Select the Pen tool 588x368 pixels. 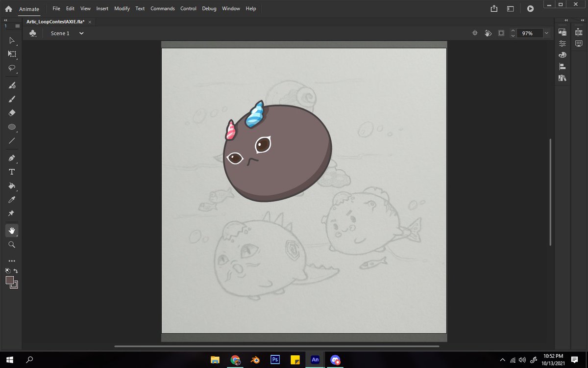pyautogui.click(x=12, y=158)
